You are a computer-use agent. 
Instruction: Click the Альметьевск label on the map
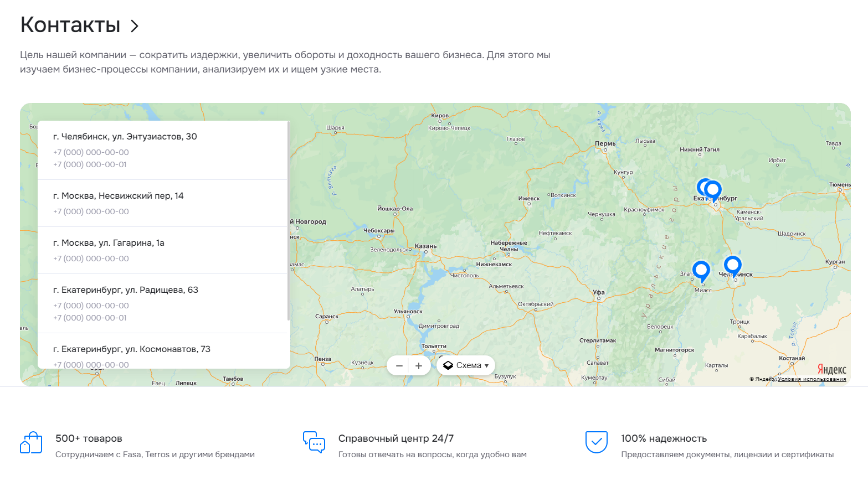pos(506,286)
